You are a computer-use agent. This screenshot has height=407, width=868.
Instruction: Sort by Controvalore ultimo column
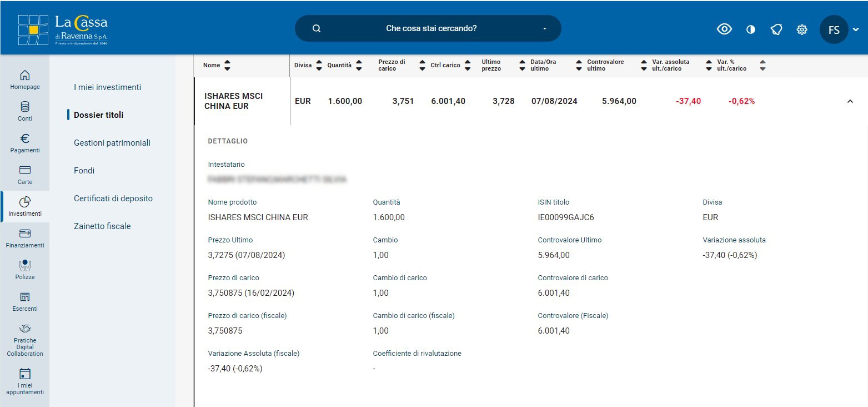click(644, 66)
